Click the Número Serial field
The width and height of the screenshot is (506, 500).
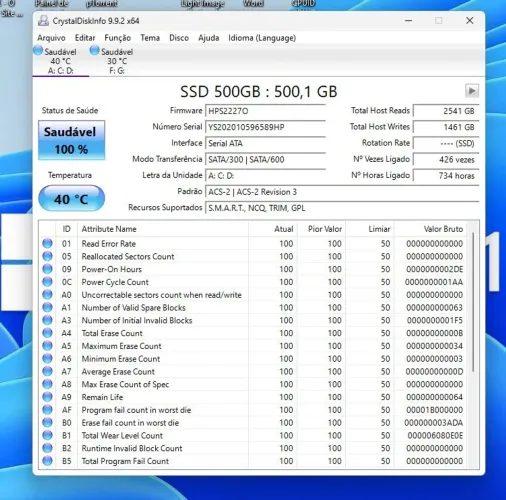pyautogui.click(x=265, y=127)
